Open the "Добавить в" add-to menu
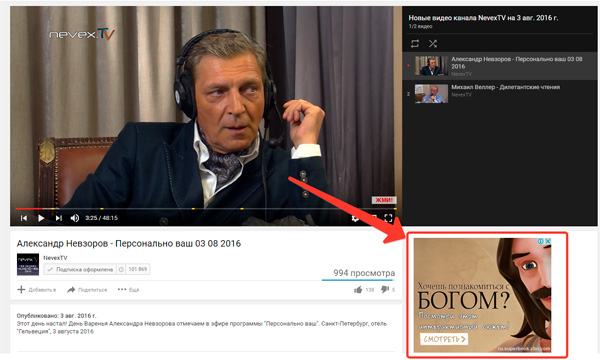600x360 pixels. coord(36,290)
